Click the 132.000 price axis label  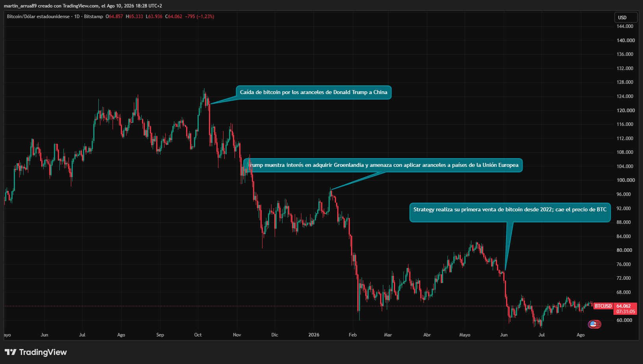click(x=625, y=68)
